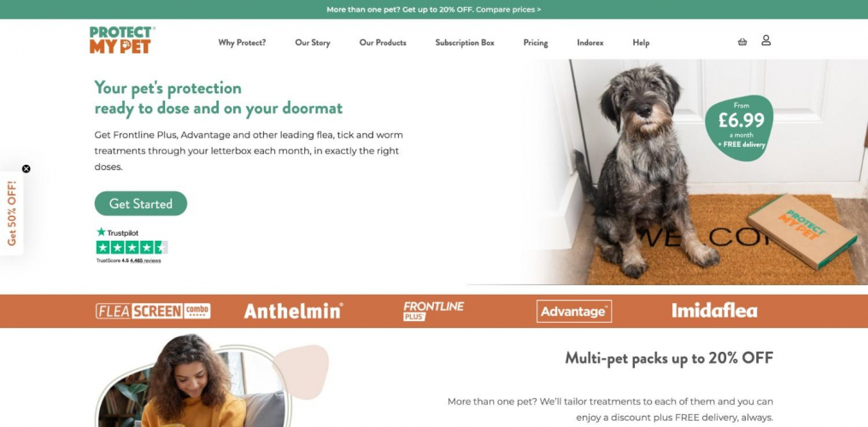Viewport: 868px width, 427px height.
Task: Select the Anthelmin brand logo
Action: 293,311
